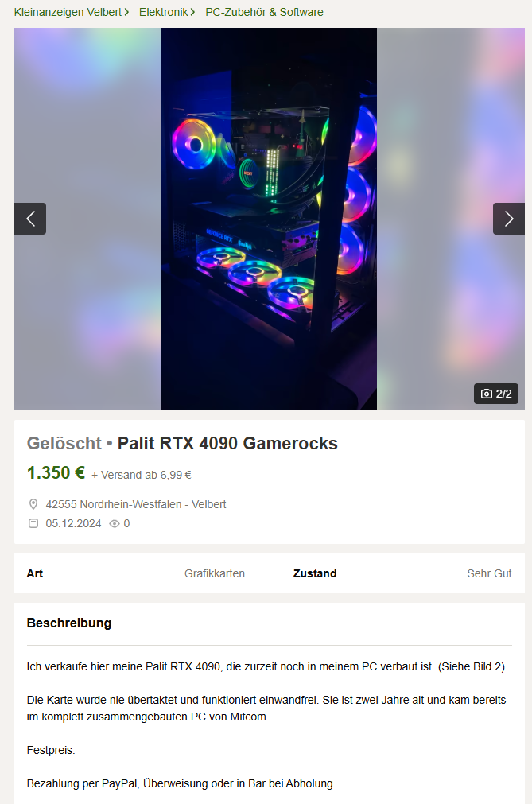Click the 42555 Nordrhein-Westfalen - Velbert location
Image resolution: width=532 pixels, height=804 pixels.
(x=136, y=504)
